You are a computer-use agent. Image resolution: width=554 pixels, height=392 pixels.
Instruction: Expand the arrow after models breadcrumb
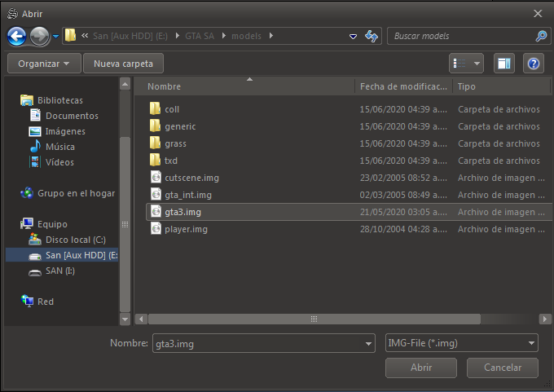click(271, 36)
